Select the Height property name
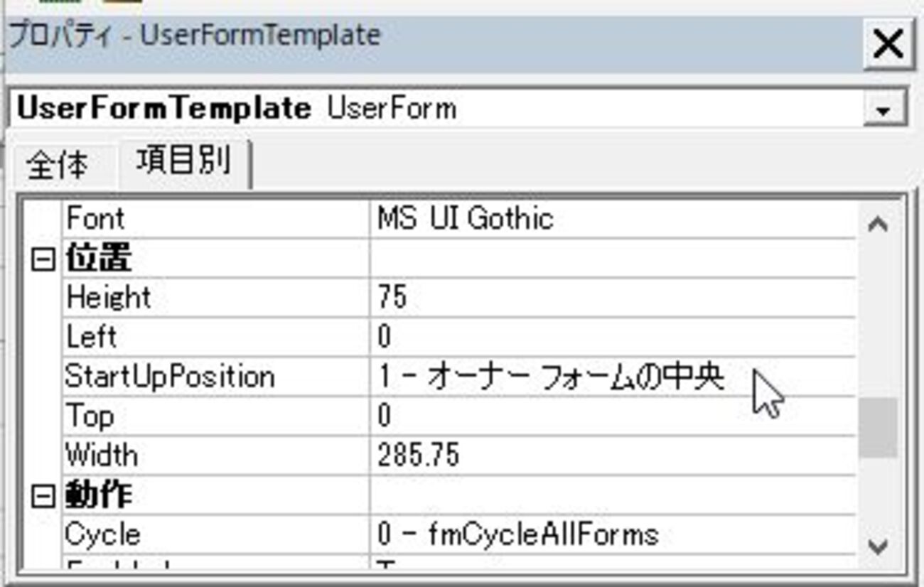The width and height of the screenshot is (924, 587). coord(108,297)
